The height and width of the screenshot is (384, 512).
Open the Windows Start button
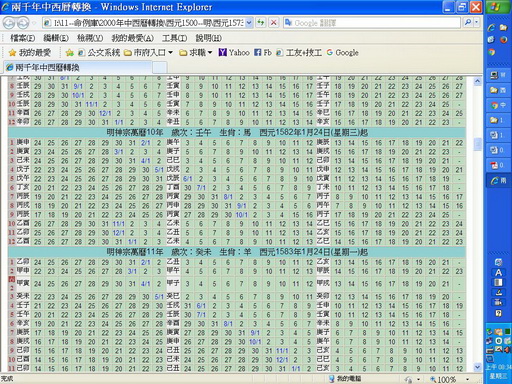point(498,7)
